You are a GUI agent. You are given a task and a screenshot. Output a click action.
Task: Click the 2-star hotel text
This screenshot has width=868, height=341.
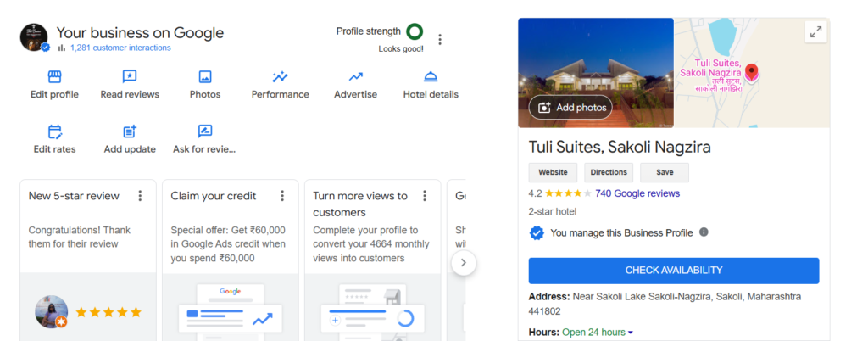553,211
